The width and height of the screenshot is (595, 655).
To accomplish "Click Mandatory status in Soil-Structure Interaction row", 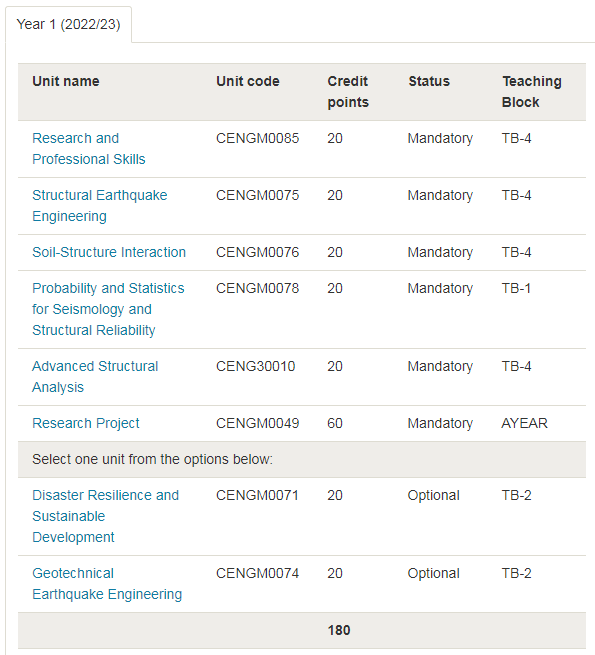I will 440,252.
